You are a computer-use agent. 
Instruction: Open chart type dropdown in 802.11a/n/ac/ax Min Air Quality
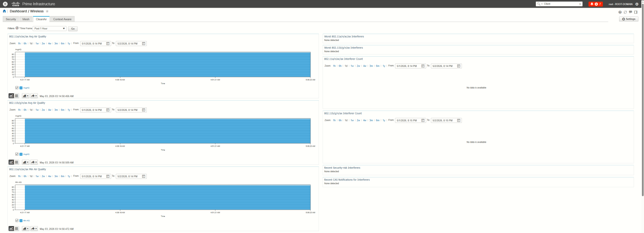[x=26, y=229]
